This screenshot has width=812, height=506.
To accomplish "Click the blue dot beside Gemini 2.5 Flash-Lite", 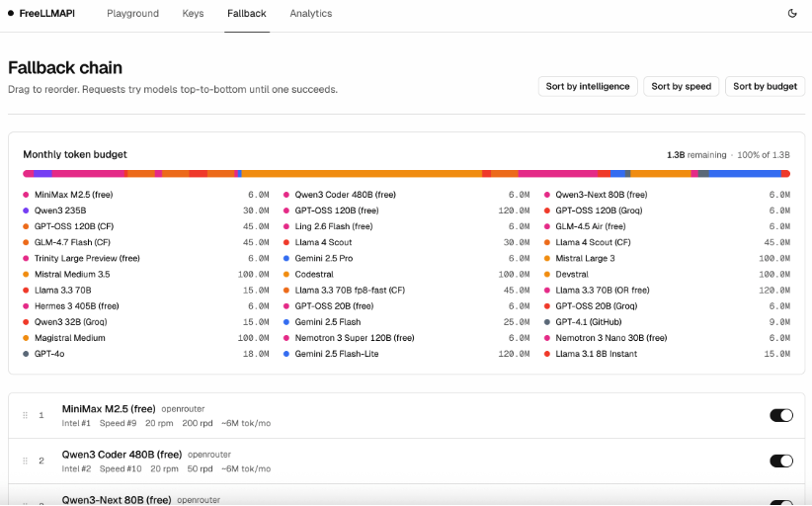I will [286, 354].
